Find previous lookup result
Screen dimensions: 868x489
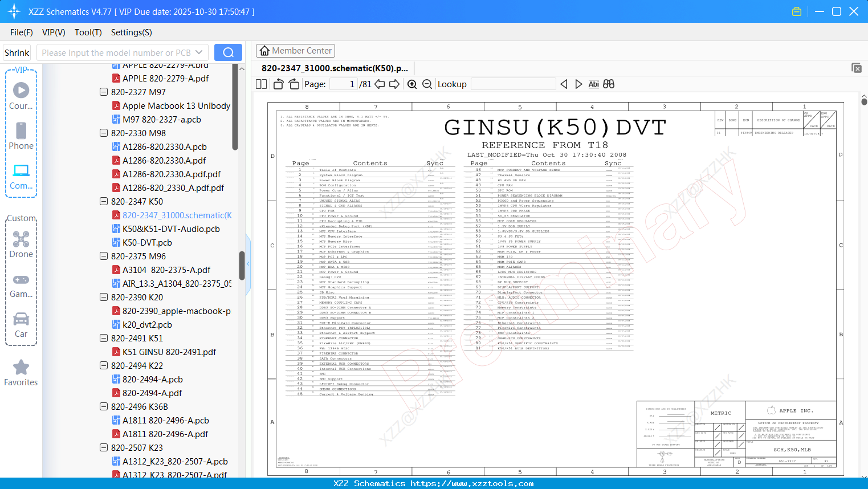tap(564, 84)
